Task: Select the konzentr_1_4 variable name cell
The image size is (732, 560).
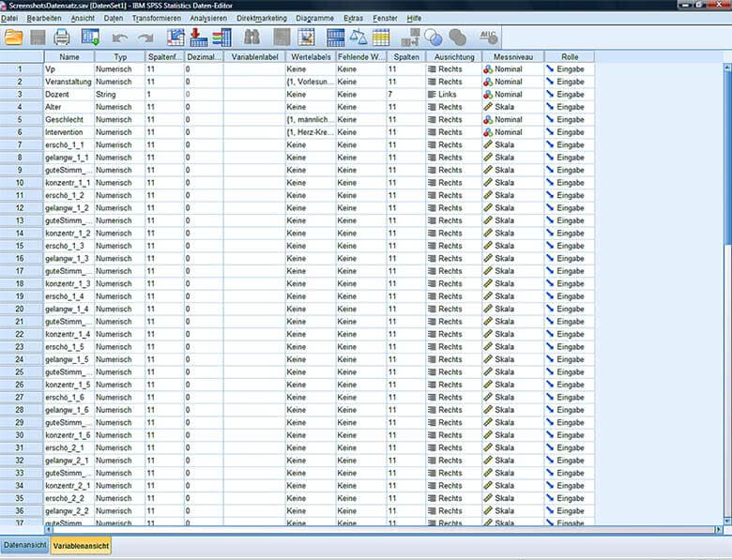Action: [x=69, y=334]
